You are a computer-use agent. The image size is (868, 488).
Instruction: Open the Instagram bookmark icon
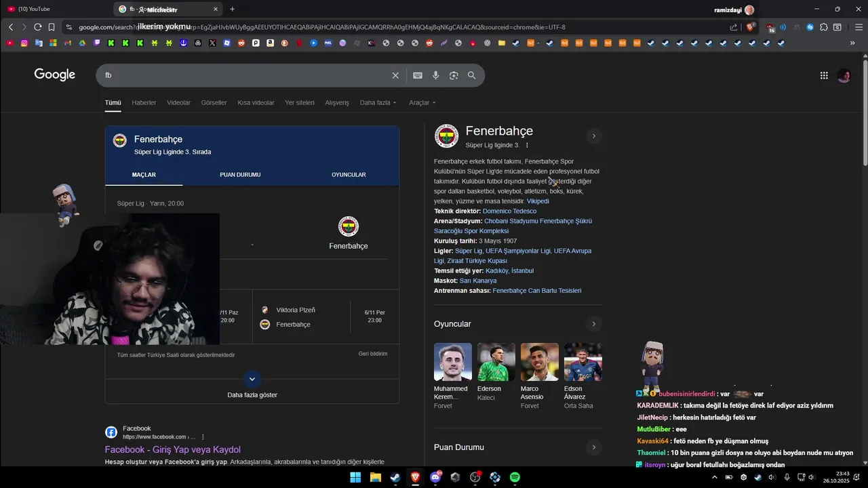tap(24, 43)
